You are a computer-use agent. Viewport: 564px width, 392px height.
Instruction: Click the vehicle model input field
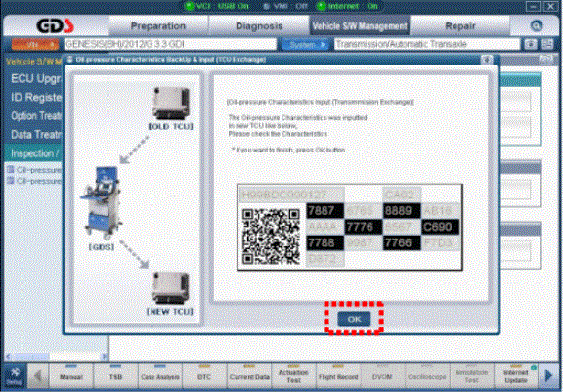(170, 44)
